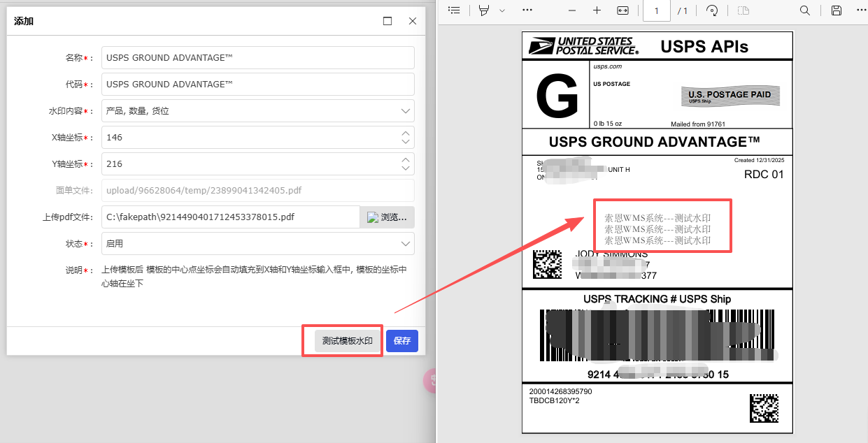Increase the X轴坐标 value with up arrow
The width and height of the screenshot is (868, 443).
coord(406,133)
